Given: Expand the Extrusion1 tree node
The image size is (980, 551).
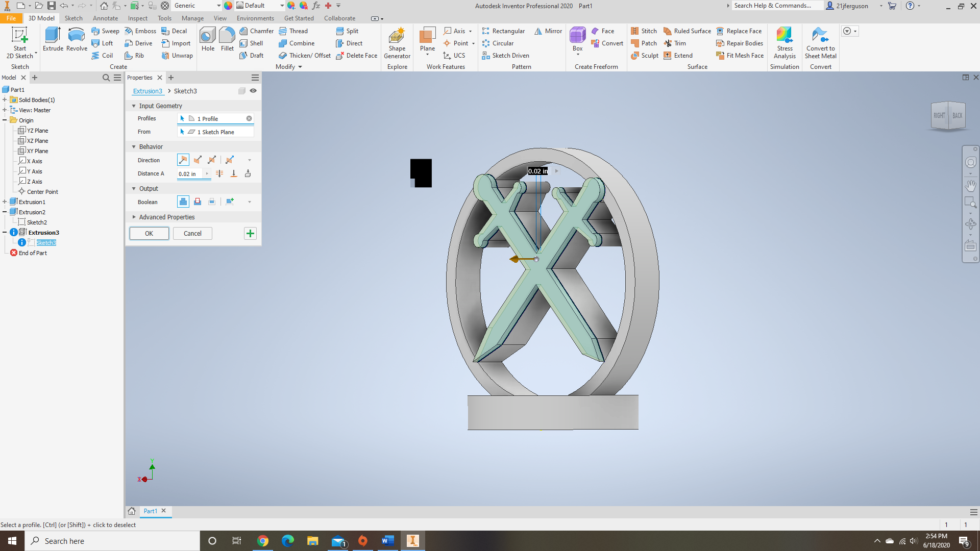Looking at the screenshot, I should point(5,202).
